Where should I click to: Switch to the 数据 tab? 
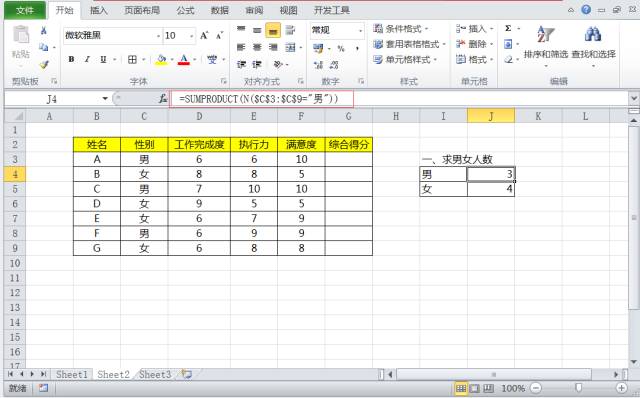click(x=220, y=10)
